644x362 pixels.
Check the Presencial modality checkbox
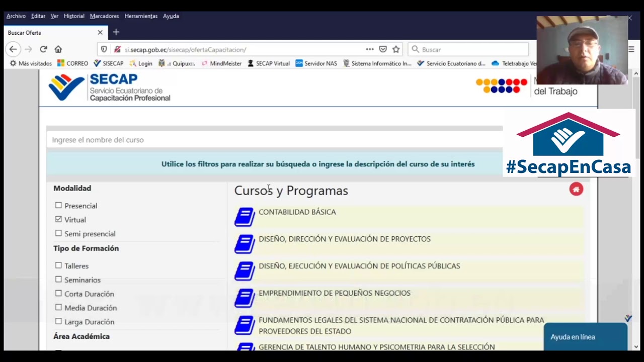pyautogui.click(x=58, y=205)
